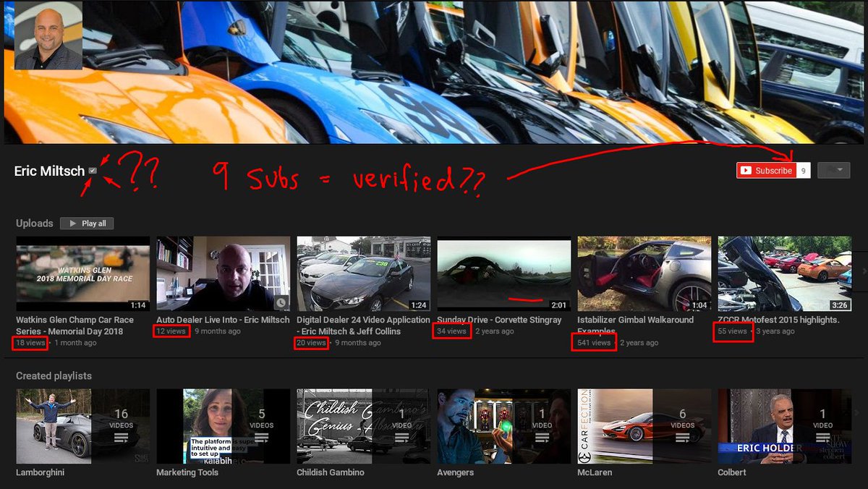Click the Marketing Tools playlist title

point(187,472)
